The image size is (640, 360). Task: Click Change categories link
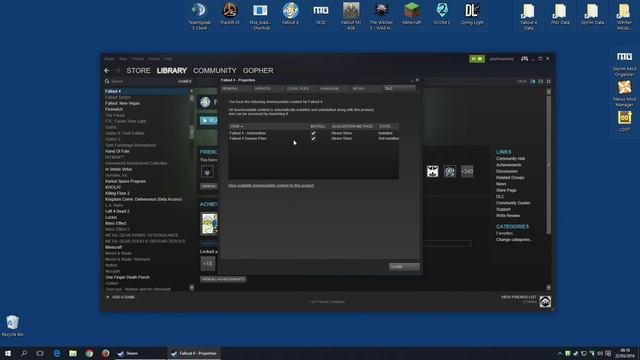pyautogui.click(x=513, y=240)
